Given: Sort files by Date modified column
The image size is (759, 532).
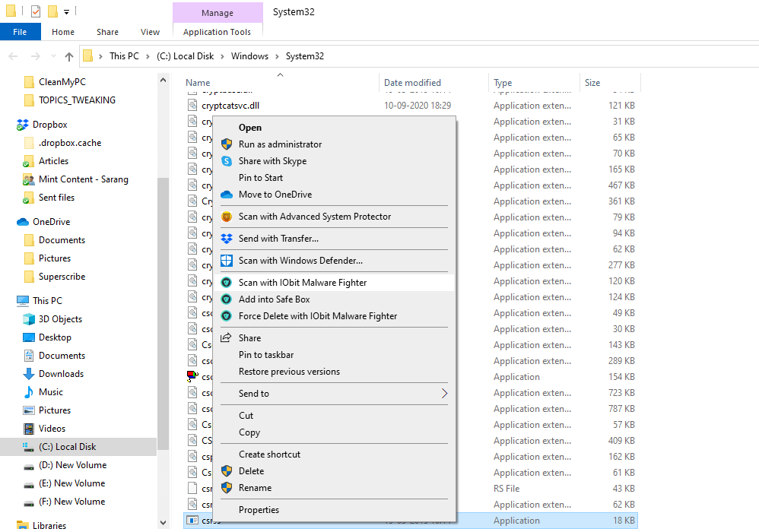Looking at the screenshot, I should (x=412, y=83).
